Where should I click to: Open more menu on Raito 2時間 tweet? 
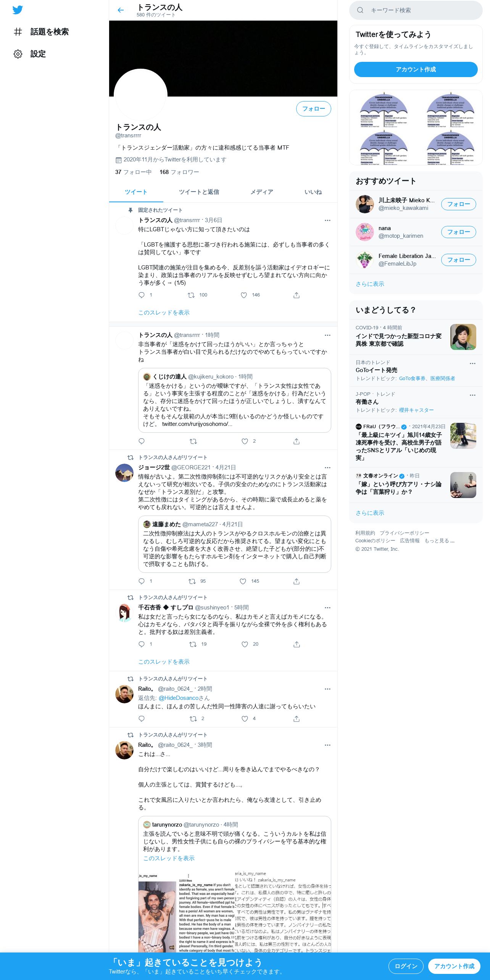(327, 689)
